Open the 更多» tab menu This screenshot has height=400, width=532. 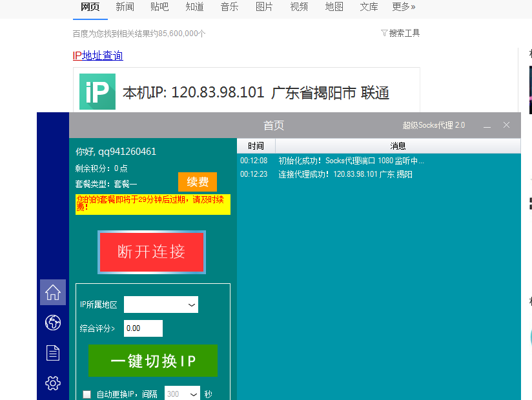click(404, 7)
